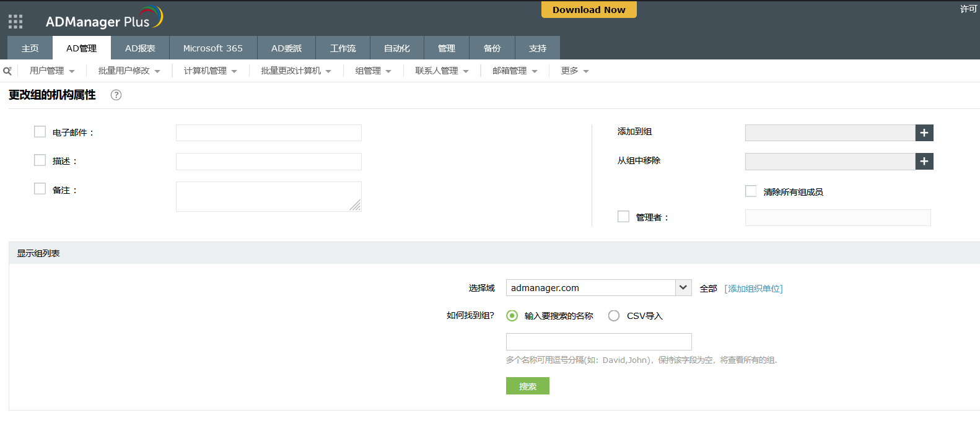Tick the 清除所有组成员 checkbox

tap(751, 191)
